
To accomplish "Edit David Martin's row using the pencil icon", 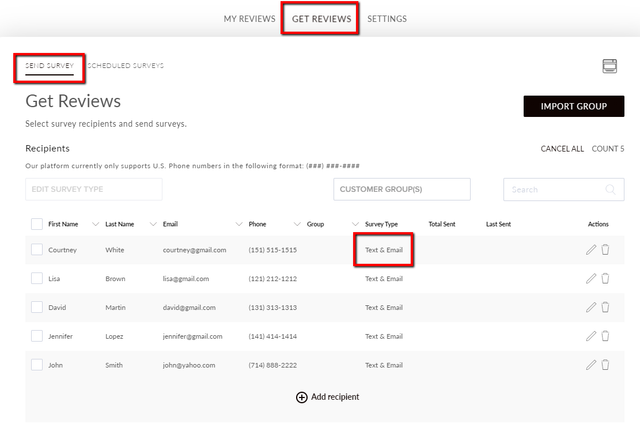I will tap(591, 307).
